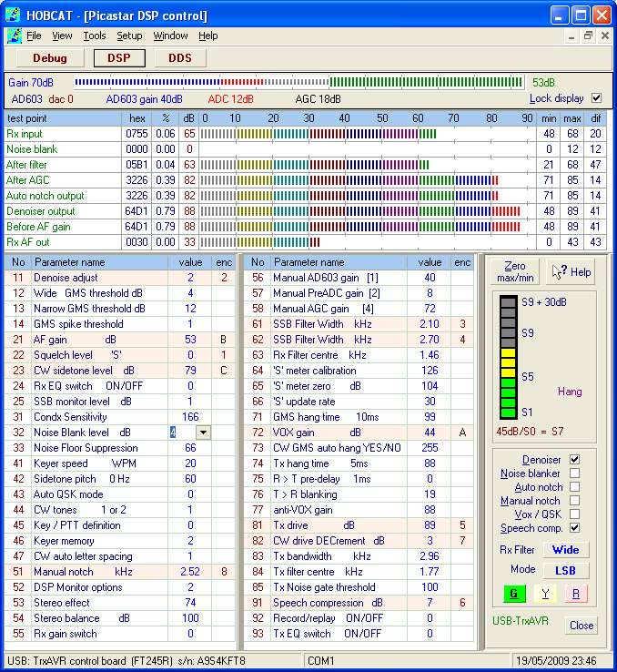The width and height of the screenshot is (617, 672).
Task: Switch to the DDS tab
Action: (179, 58)
